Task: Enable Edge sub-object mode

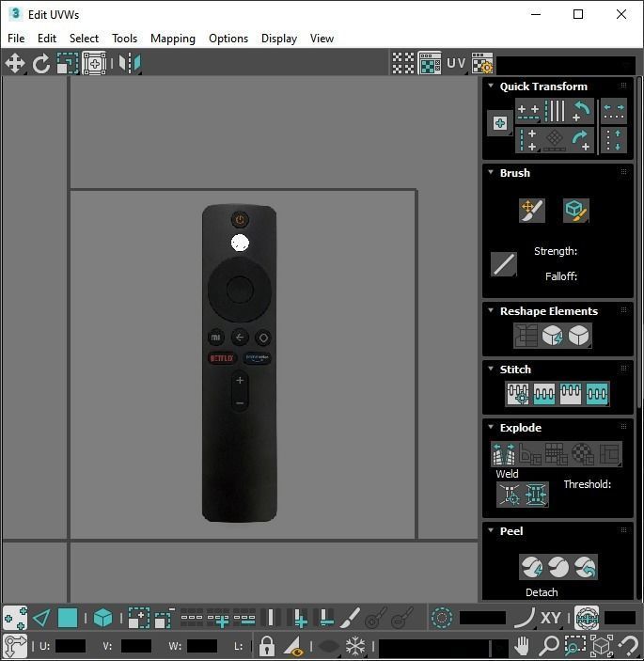Action: click(x=41, y=619)
